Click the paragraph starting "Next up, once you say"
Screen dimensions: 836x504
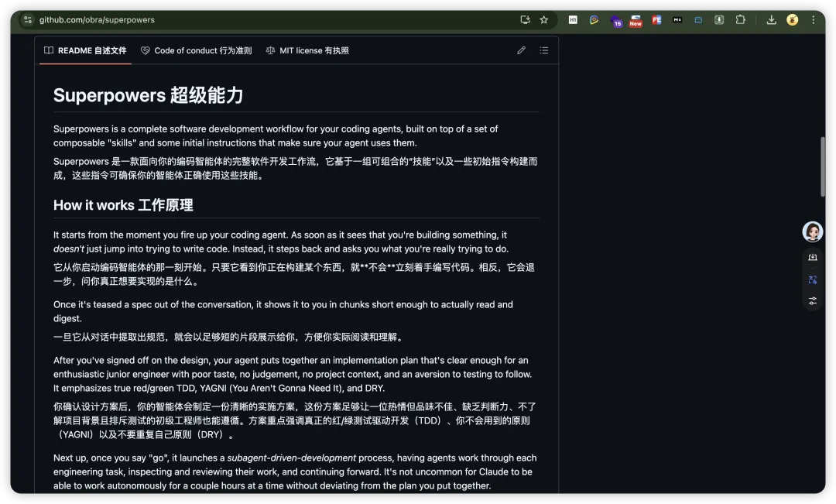tap(295, 471)
